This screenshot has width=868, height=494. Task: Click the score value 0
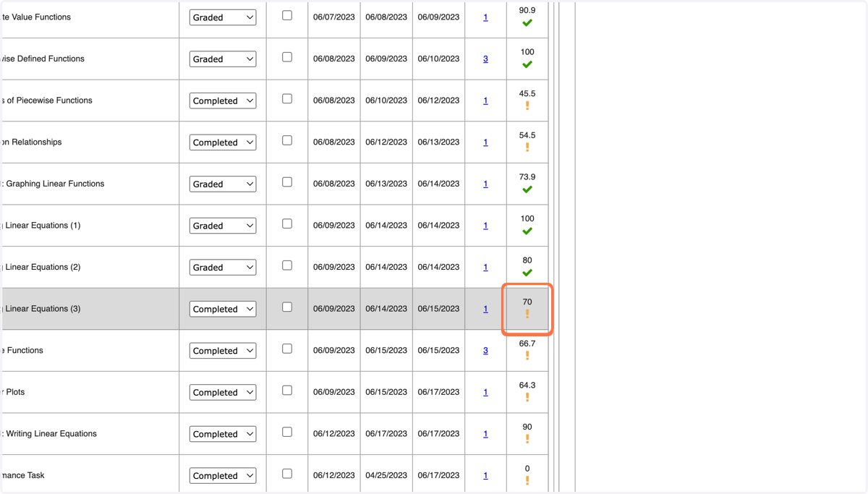point(527,469)
